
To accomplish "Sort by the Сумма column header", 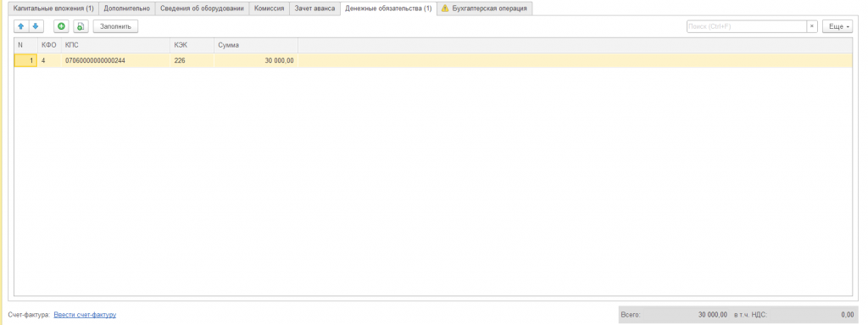I will [256, 45].
